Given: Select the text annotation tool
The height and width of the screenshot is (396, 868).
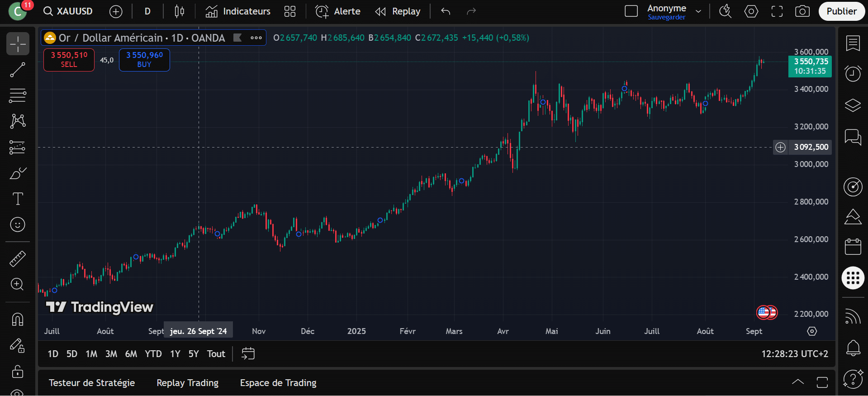Looking at the screenshot, I should point(18,199).
